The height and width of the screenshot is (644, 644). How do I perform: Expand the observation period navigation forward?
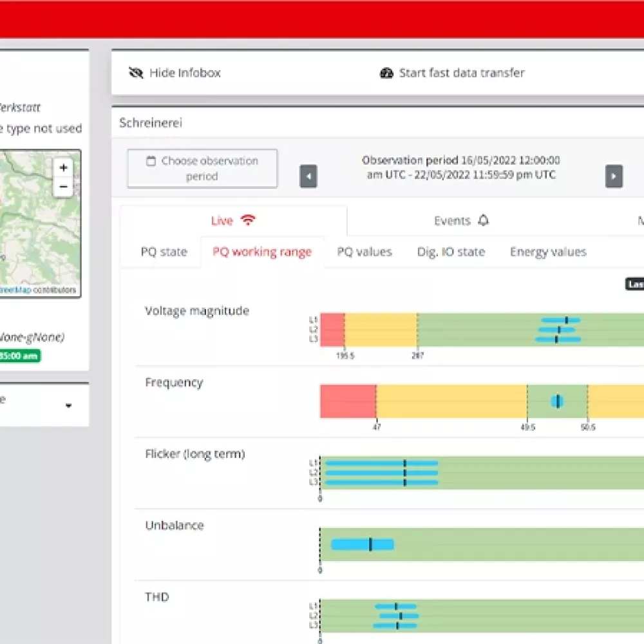[x=614, y=176]
